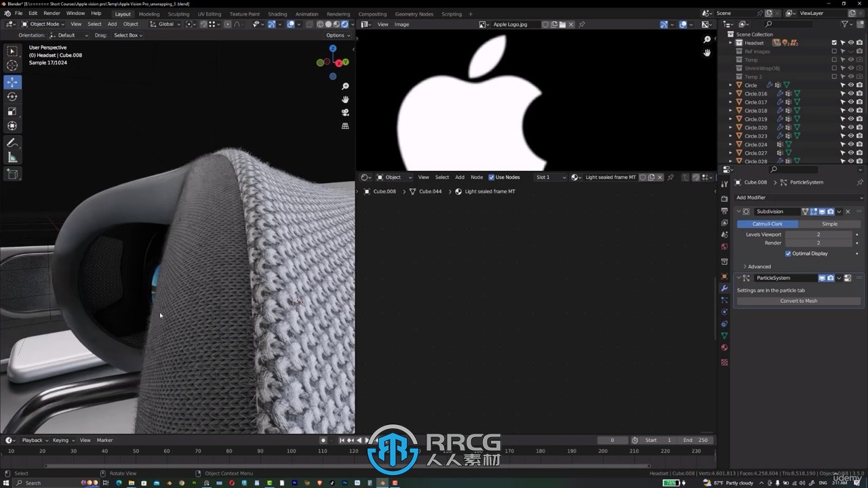Select rendered viewport shading mode
The image size is (868, 488).
tap(344, 24)
